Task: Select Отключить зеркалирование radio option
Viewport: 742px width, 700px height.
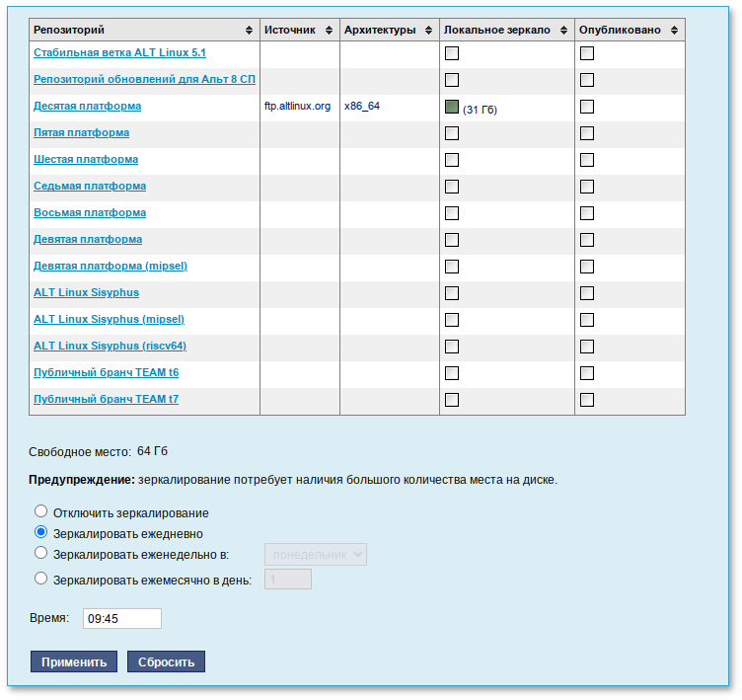Action: pos(41,511)
